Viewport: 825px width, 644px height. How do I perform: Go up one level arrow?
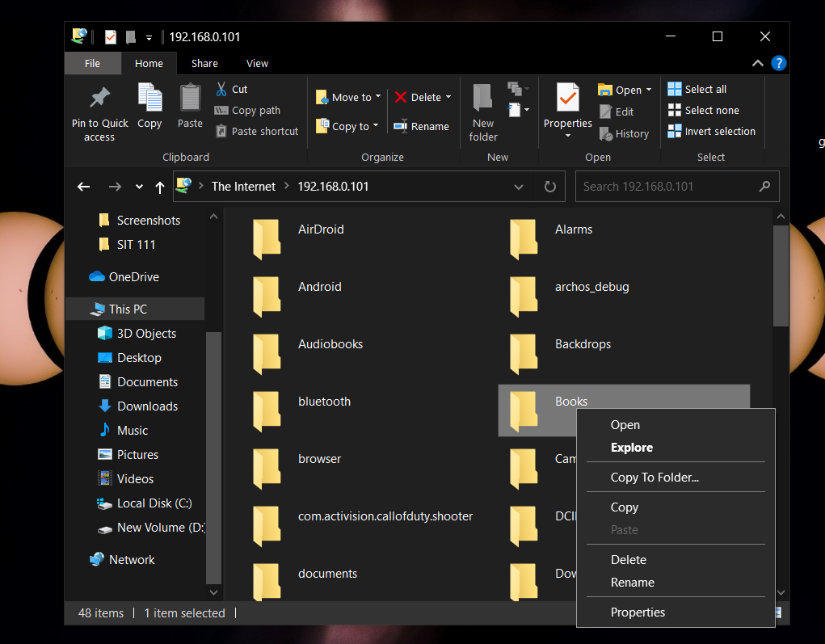click(x=160, y=187)
